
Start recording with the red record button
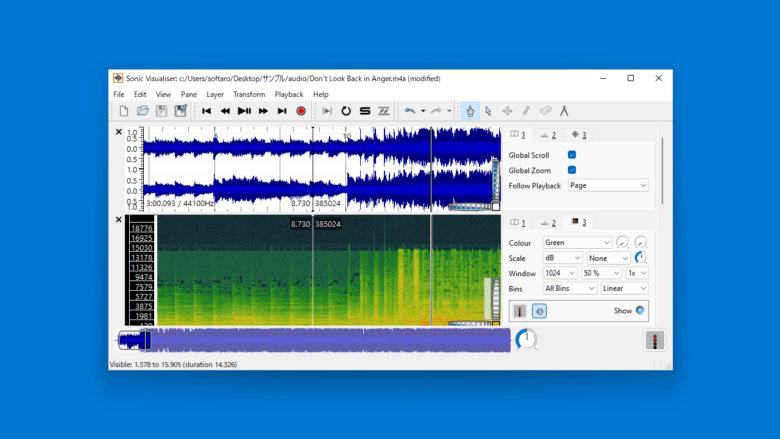(x=301, y=111)
